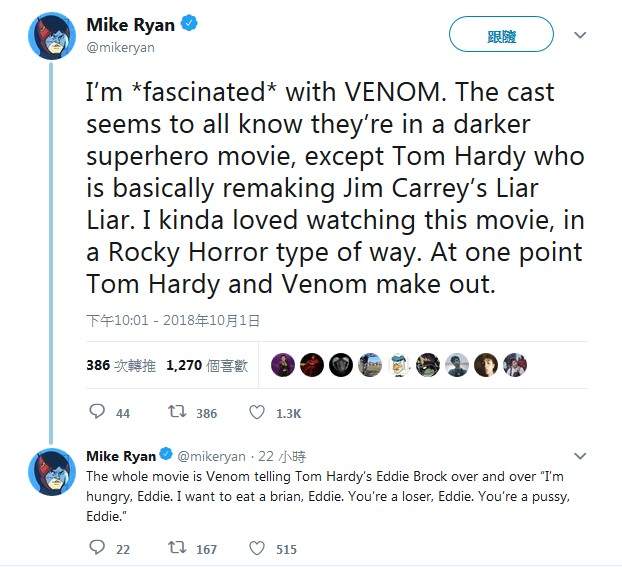Click Mike Ryan's avatar on the reply tweet
Image resolution: width=622 pixels, height=567 pixels.
click(51, 472)
